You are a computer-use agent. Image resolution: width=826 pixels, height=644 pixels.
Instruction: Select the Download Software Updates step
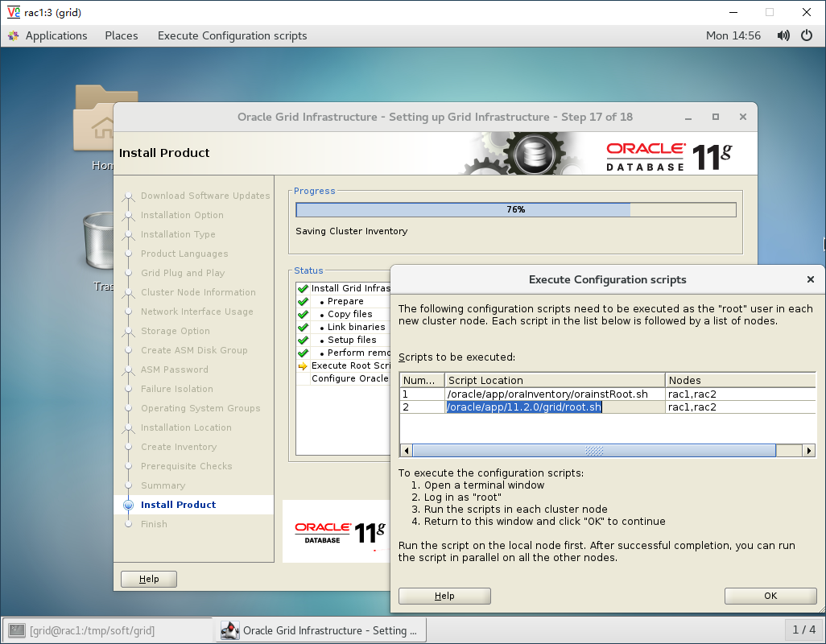pyautogui.click(x=205, y=196)
